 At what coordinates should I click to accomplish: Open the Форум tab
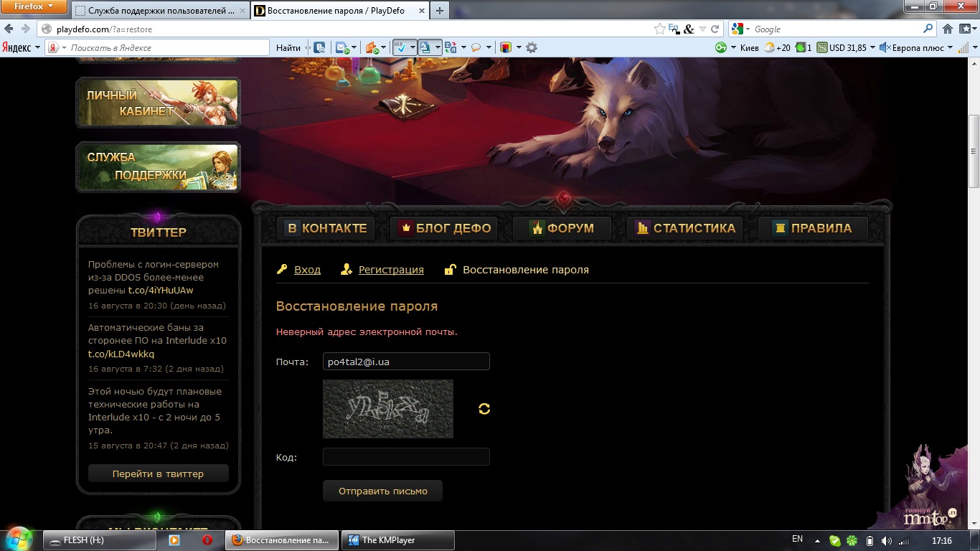562,229
